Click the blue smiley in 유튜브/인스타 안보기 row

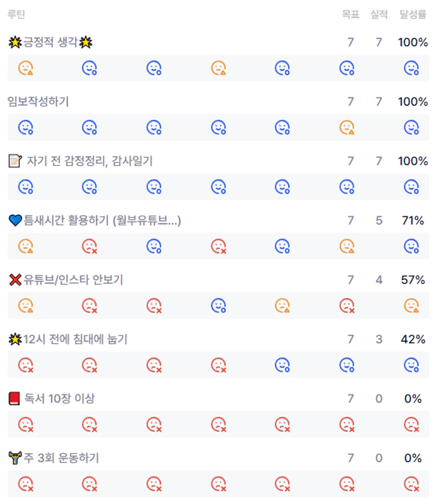pos(218,305)
